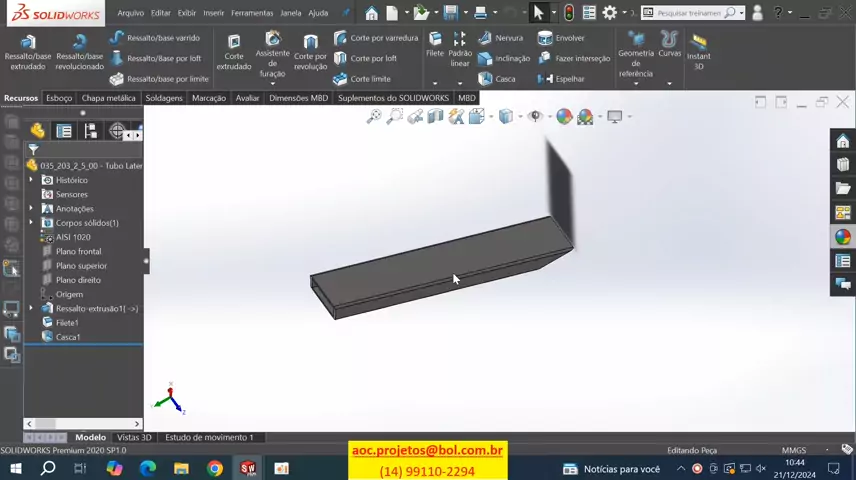Image resolution: width=856 pixels, height=480 pixels.
Task: Open the Instant 3D tool
Action: (x=698, y=50)
